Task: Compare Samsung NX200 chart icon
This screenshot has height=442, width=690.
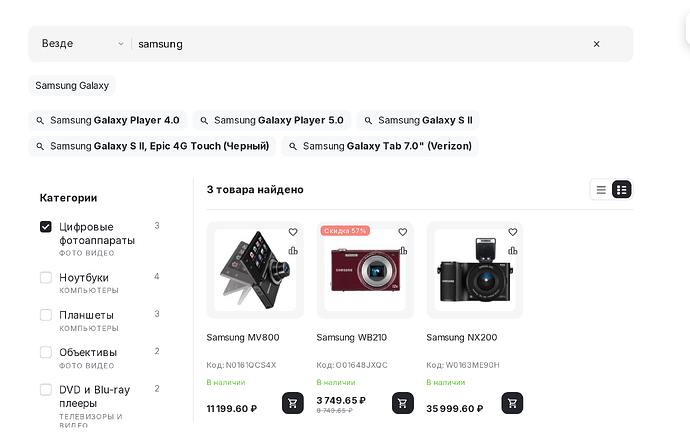Action: coord(513,251)
